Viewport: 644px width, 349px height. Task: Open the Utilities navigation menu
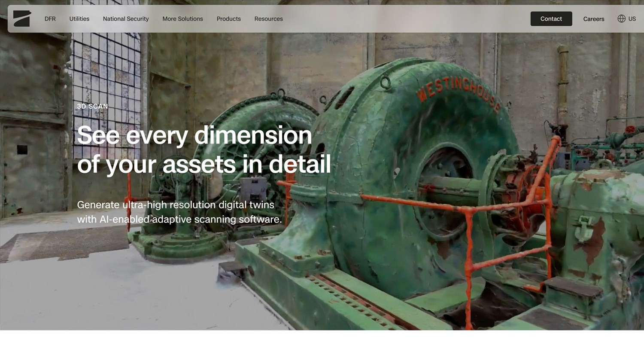[79, 18]
